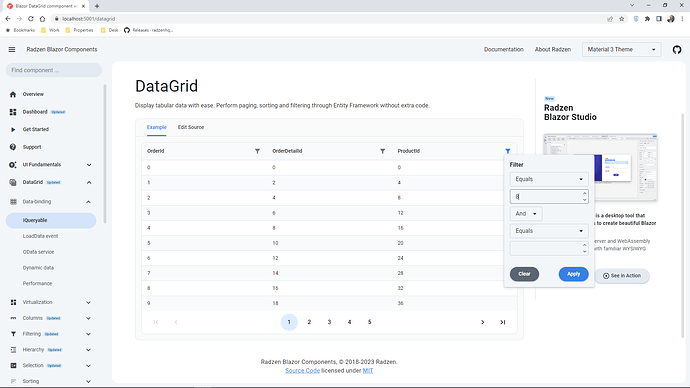Click the Support help icon
The image size is (690, 388).
pyautogui.click(x=13, y=147)
